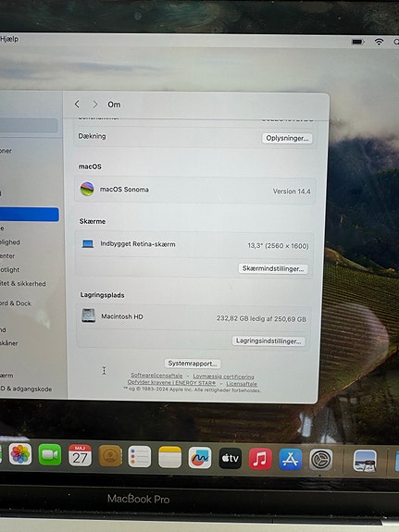The width and height of the screenshot is (399, 532).
Task: Launch the Freeform app from Dock
Action: [200, 458]
